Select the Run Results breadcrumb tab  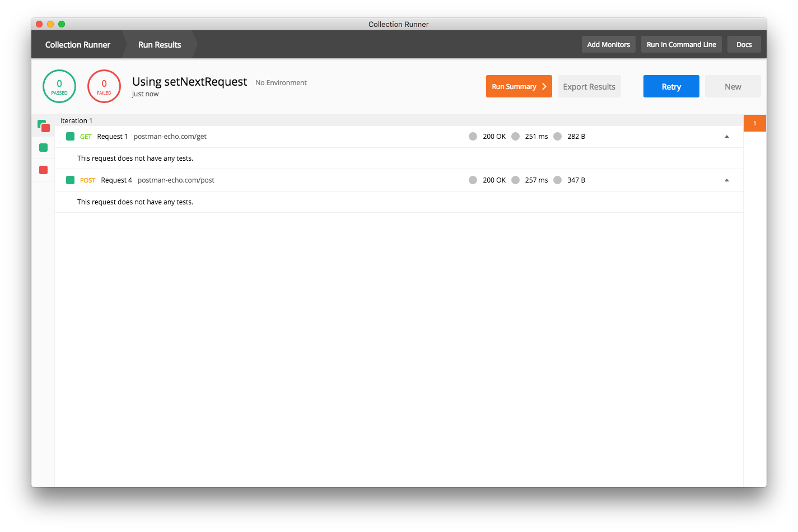(x=160, y=45)
